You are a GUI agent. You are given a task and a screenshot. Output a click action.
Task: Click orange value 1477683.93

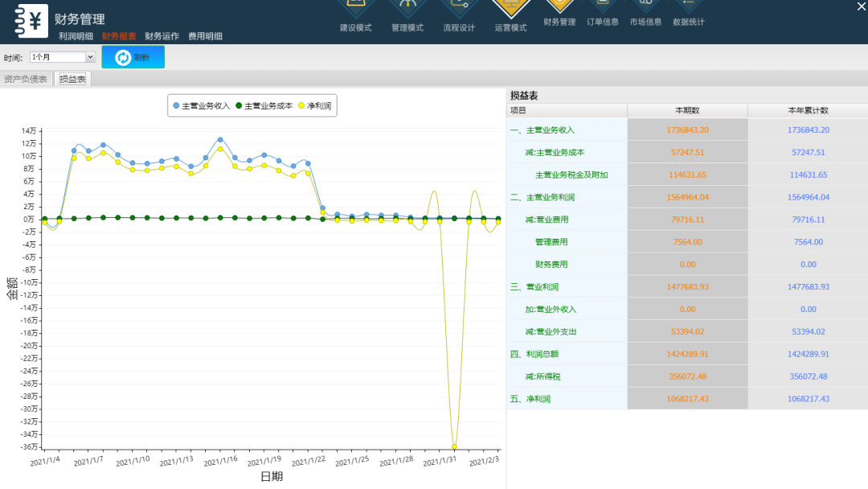tap(687, 287)
